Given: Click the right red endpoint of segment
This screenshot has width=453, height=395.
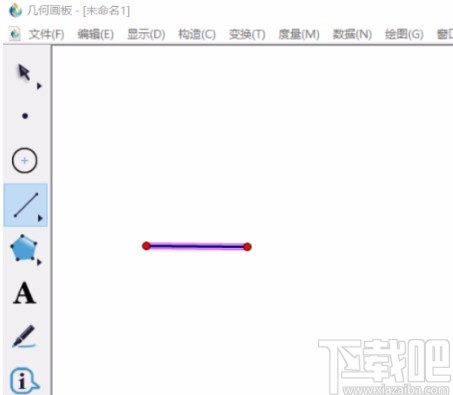Looking at the screenshot, I should [247, 247].
